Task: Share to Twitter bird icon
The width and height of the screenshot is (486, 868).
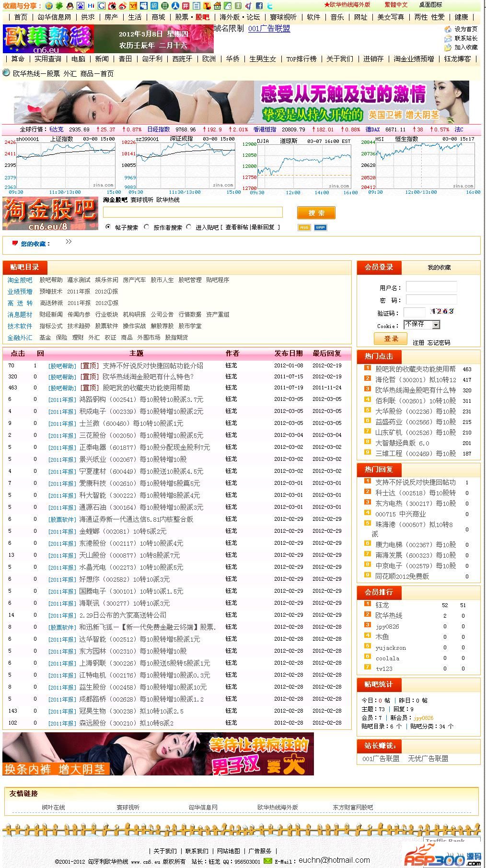Action: coord(269,6)
